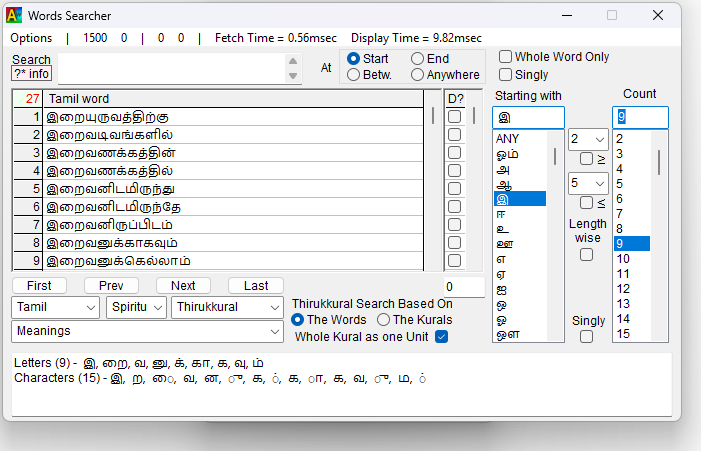This screenshot has width=701, height=451.
Task: Select எ in Starting with list
Action: point(520,259)
